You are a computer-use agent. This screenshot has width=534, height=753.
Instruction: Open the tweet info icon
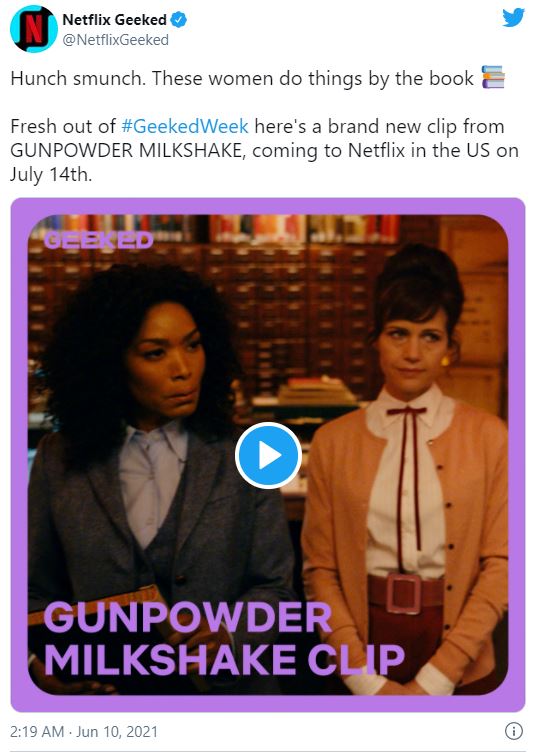(514, 731)
